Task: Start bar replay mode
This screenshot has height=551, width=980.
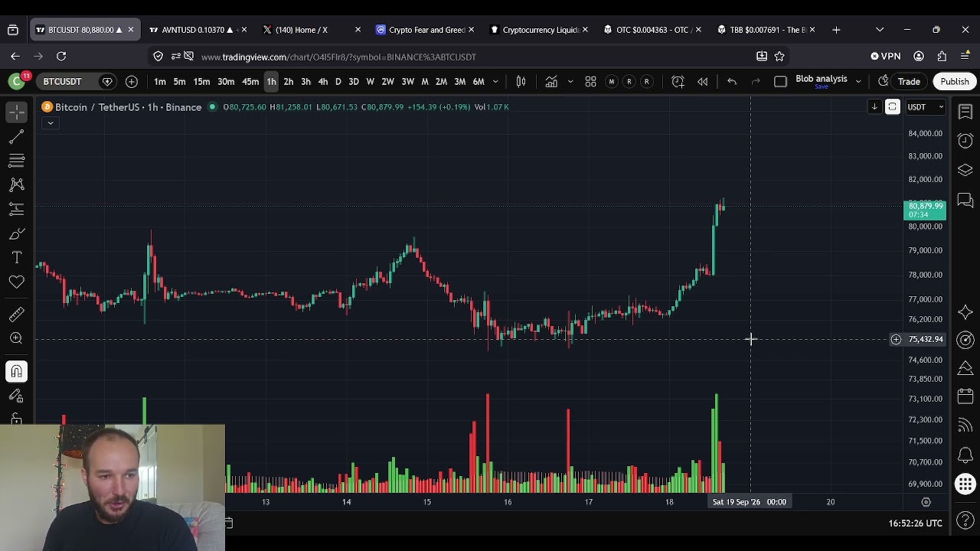Action: click(x=702, y=81)
